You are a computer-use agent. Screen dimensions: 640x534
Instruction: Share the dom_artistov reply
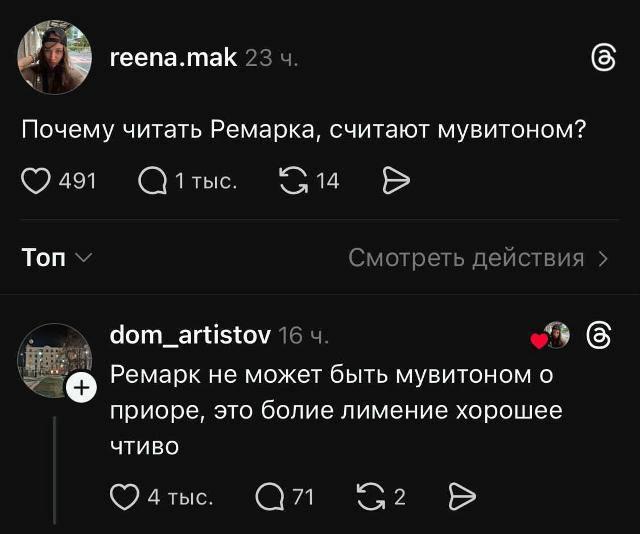click(461, 496)
